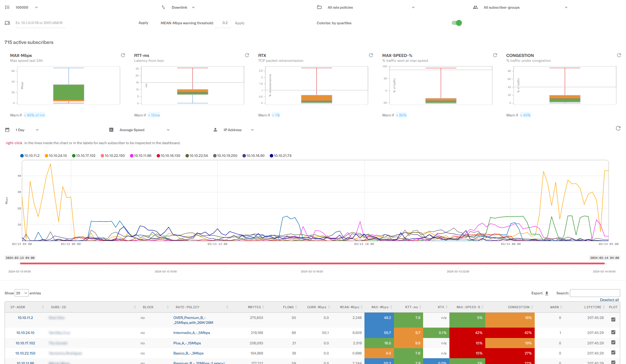
Task: Uncheck the PLOT checkbox for 10.10.24.10
Action: click(x=613, y=333)
